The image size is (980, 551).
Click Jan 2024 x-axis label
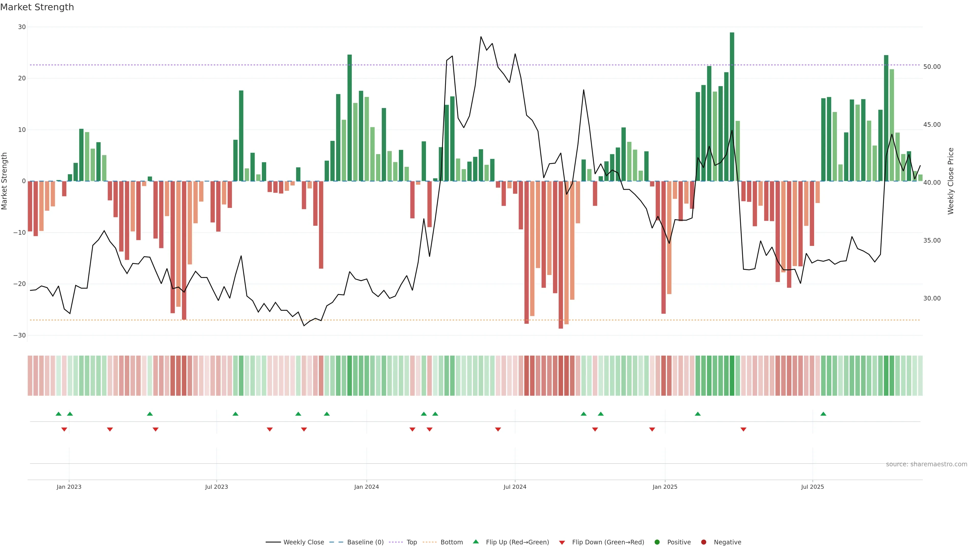click(366, 487)
